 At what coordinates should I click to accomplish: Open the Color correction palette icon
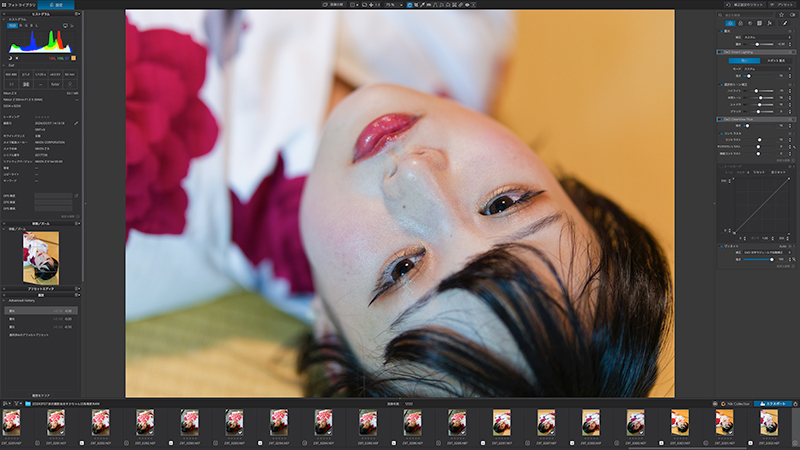[743, 22]
